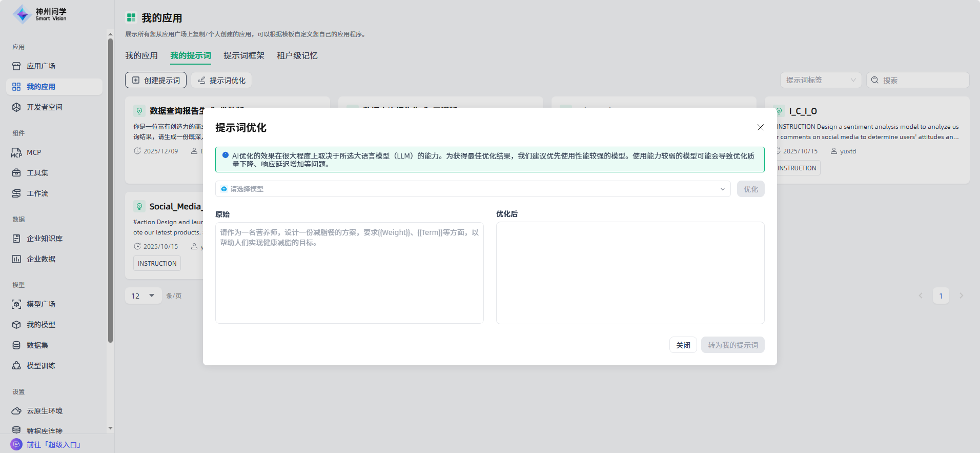The width and height of the screenshot is (980, 453).
Task: Open 开发者空间 via its sidebar icon
Action: 16,107
